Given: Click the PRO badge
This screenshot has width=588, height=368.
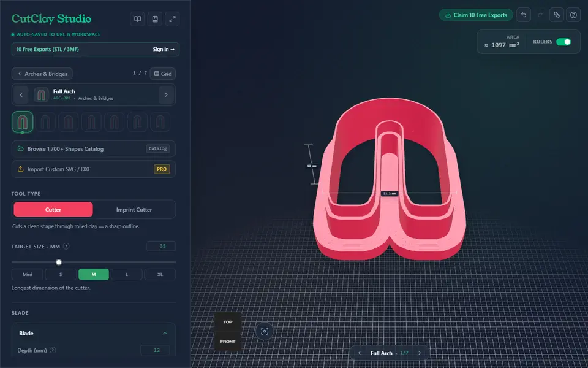Looking at the screenshot, I should pyautogui.click(x=162, y=169).
